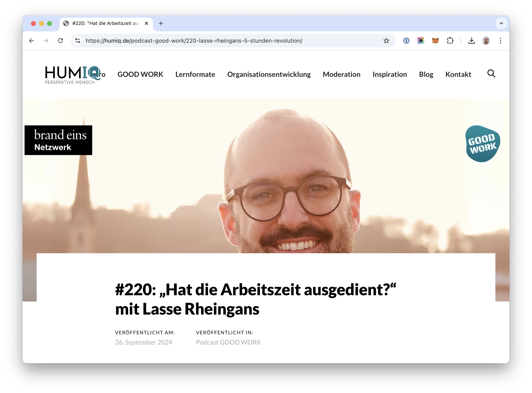
Task: Click the browser back arrow
Action: click(31, 41)
